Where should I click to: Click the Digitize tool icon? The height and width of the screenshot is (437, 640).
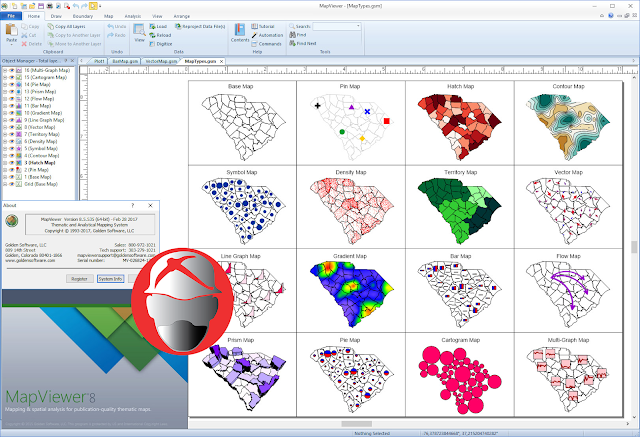pos(152,44)
